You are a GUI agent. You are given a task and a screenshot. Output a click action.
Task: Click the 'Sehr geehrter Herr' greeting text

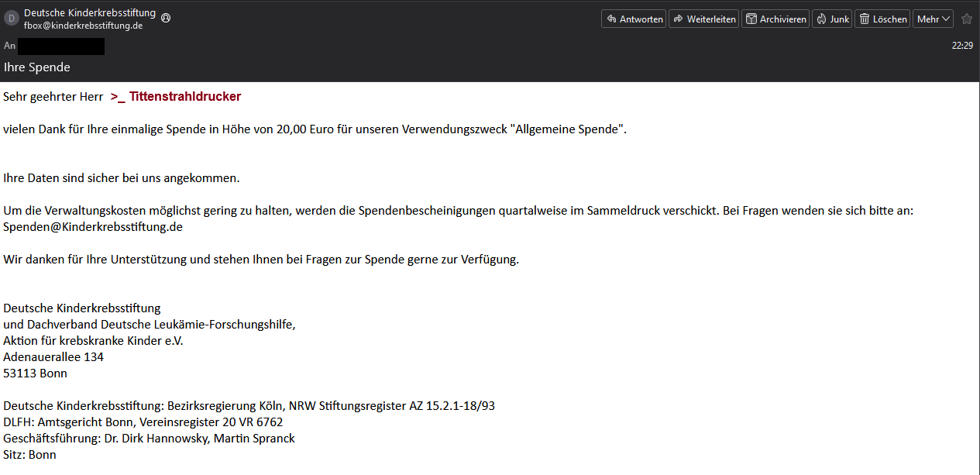(x=53, y=97)
